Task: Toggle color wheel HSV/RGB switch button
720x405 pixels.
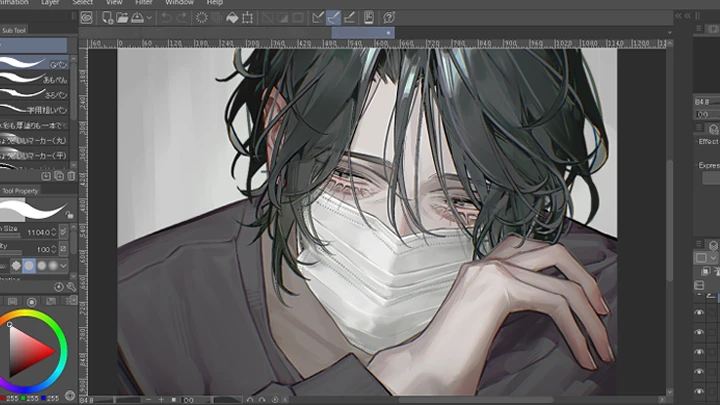Action: click(70, 395)
